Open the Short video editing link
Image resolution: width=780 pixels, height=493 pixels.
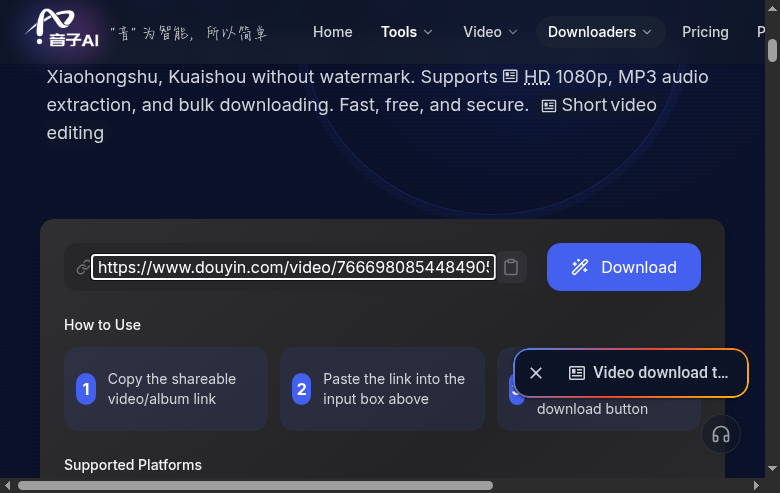(x=609, y=105)
